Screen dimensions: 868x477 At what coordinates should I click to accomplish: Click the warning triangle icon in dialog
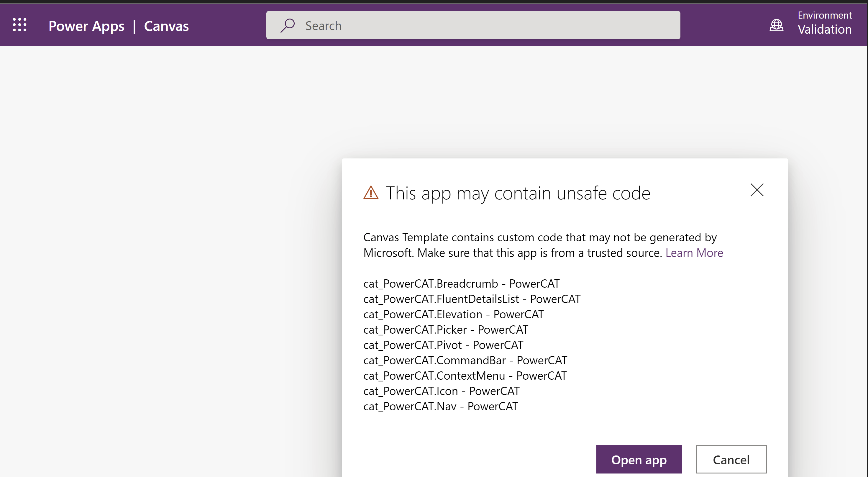[x=371, y=193]
